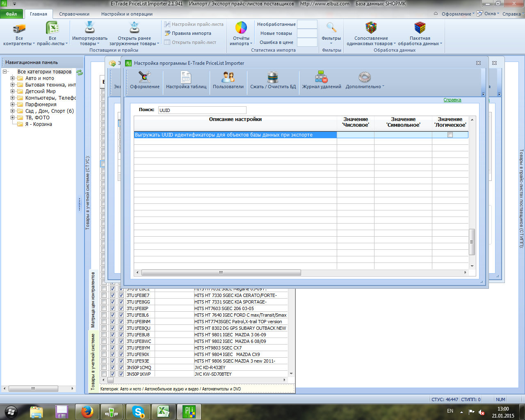This screenshot has height=420, width=525.
Task: Open the Открыть ранее загруженные товары dropdown
Action: coord(134,41)
